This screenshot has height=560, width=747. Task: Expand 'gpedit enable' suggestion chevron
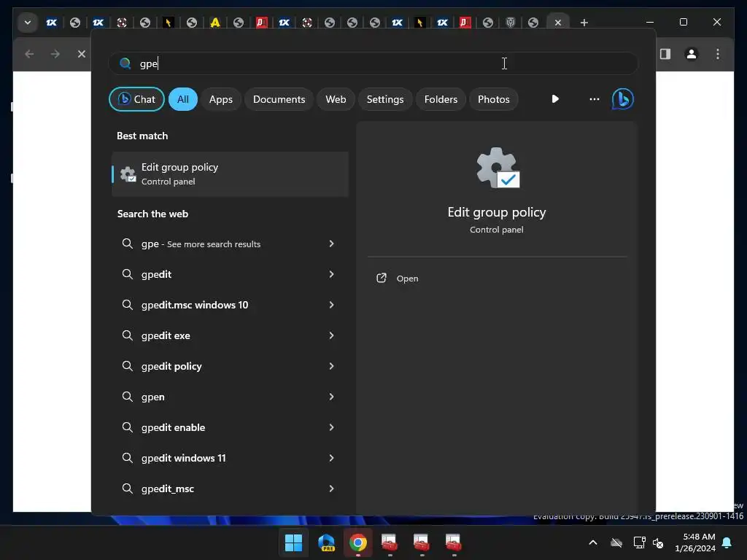(x=332, y=427)
